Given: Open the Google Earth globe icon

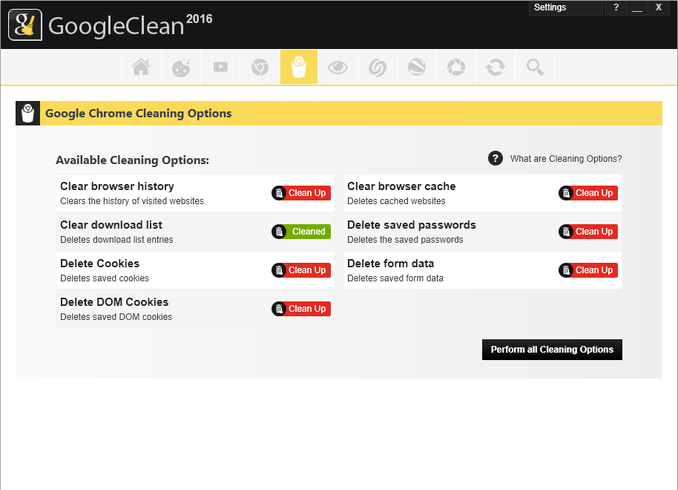Looking at the screenshot, I should [417, 67].
